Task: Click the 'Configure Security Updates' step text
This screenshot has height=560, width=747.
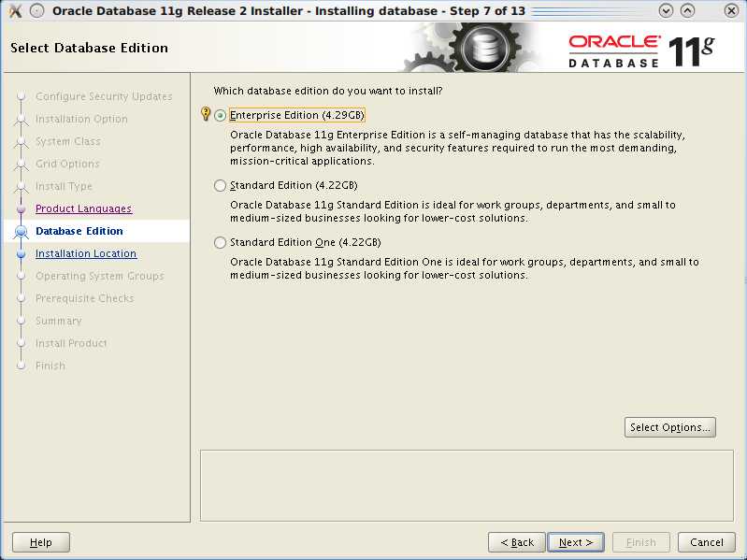Action: pyautogui.click(x=104, y=96)
